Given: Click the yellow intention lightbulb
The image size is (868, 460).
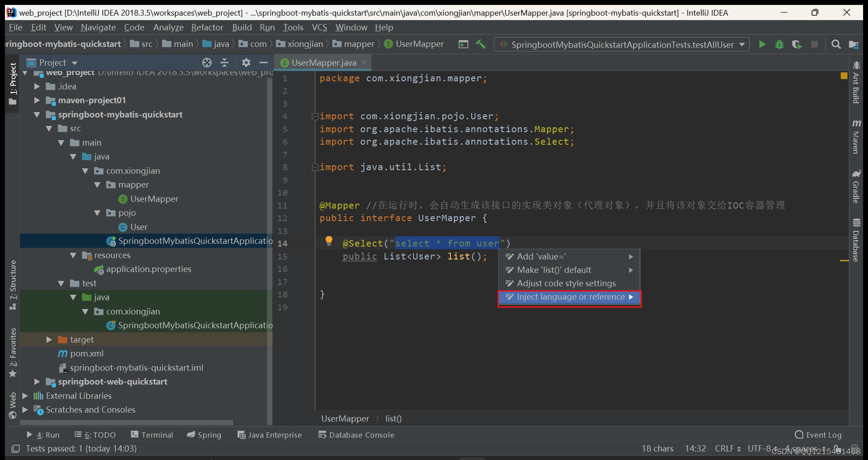Looking at the screenshot, I should pos(329,241).
